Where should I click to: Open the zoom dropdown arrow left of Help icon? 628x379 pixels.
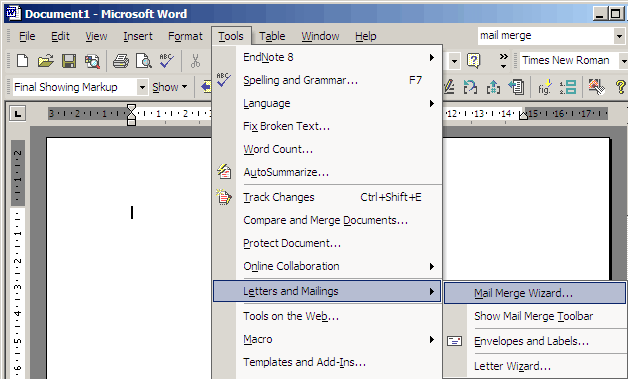point(454,61)
